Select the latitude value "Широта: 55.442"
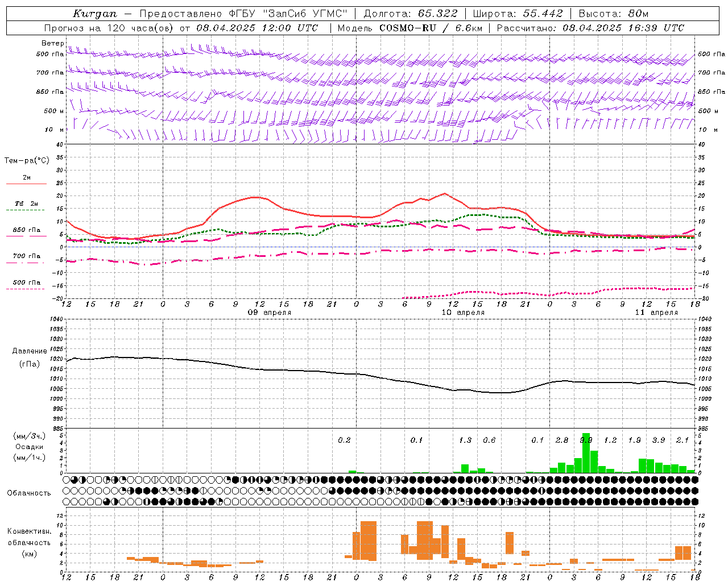 click(x=518, y=14)
